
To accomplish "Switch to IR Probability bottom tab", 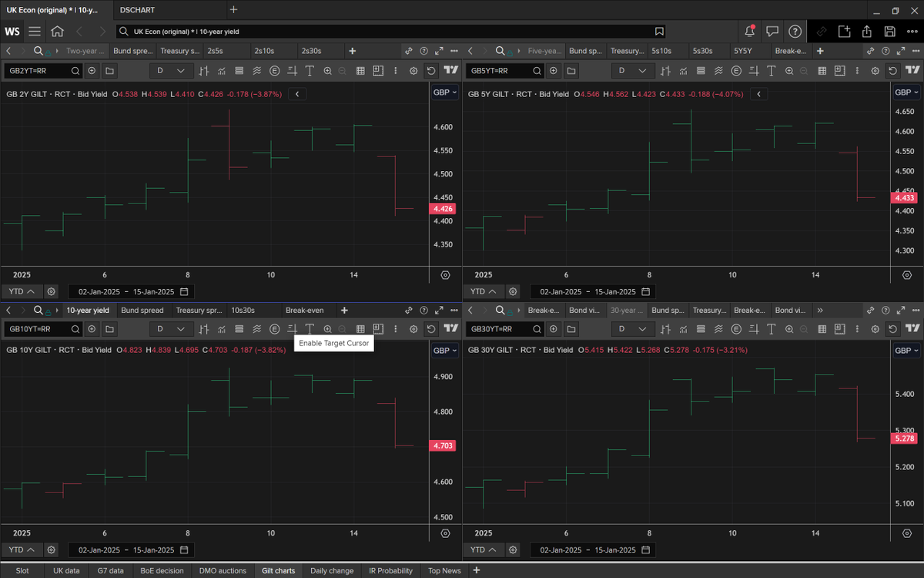I will pyautogui.click(x=390, y=571).
